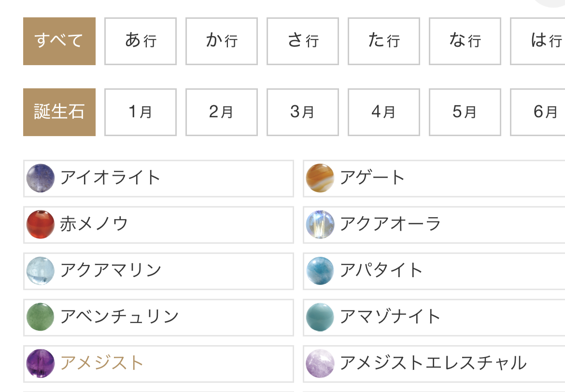Open the アメジスト link
Viewport: 565px width, 392px height.
click(x=102, y=363)
